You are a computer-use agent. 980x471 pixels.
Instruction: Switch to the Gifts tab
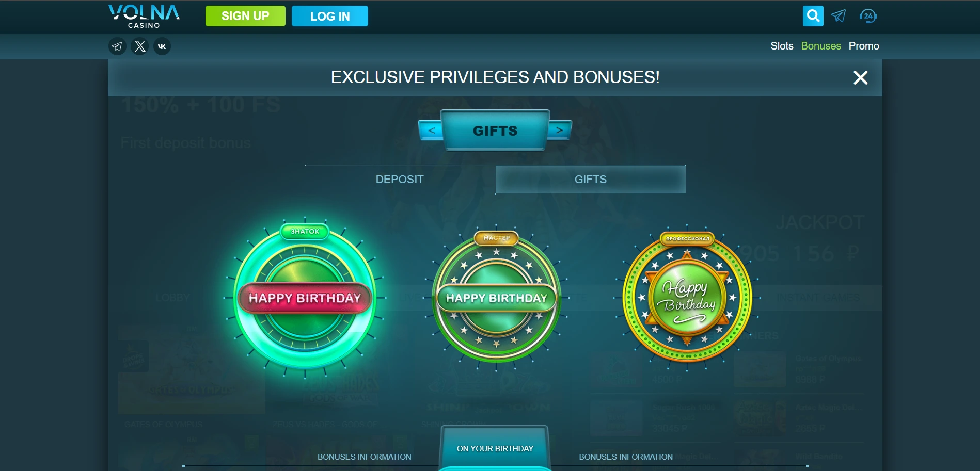[x=591, y=180]
